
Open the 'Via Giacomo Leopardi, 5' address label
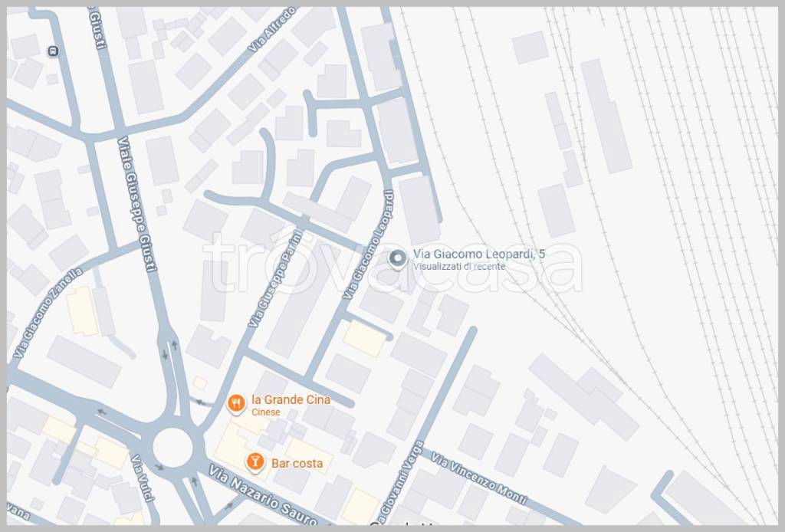(x=479, y=254)
